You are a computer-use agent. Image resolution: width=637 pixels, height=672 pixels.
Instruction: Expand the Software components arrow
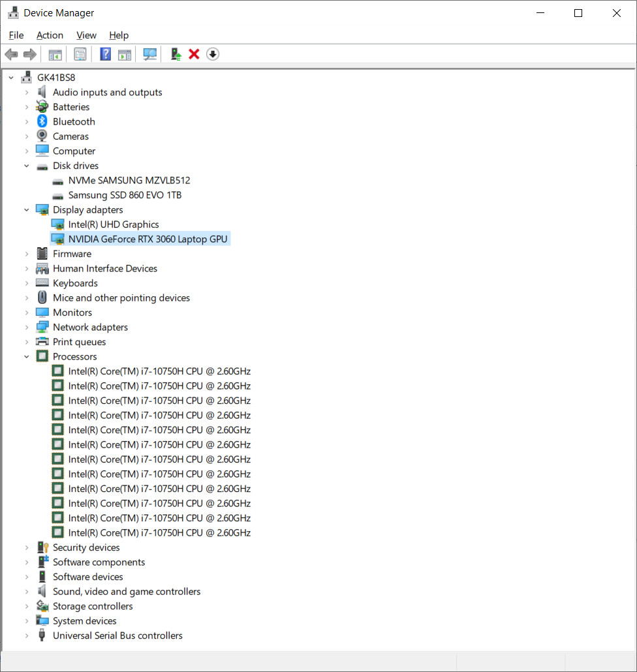tap(27, 562)
